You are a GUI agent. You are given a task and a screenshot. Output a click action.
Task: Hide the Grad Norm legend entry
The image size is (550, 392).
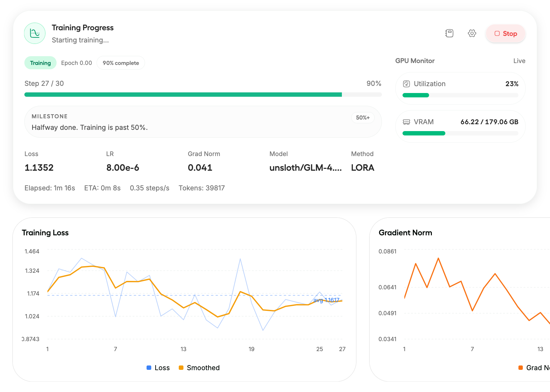point(531,368)
